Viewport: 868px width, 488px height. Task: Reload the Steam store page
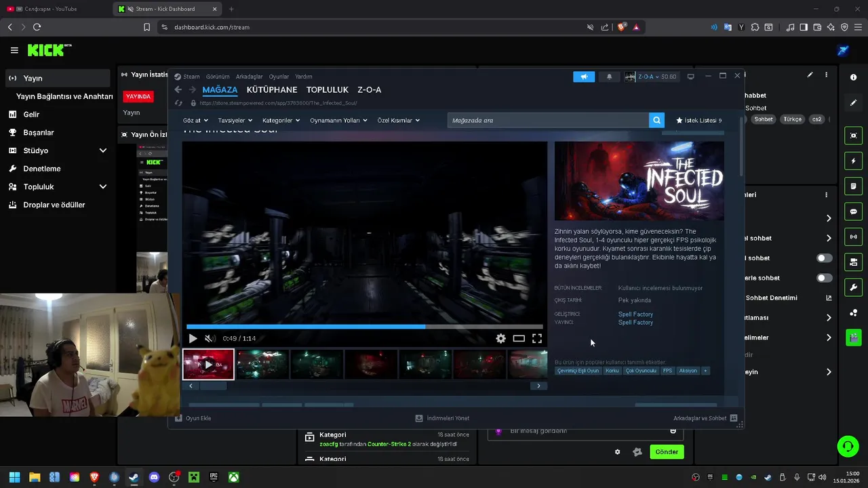coord(178,103)
